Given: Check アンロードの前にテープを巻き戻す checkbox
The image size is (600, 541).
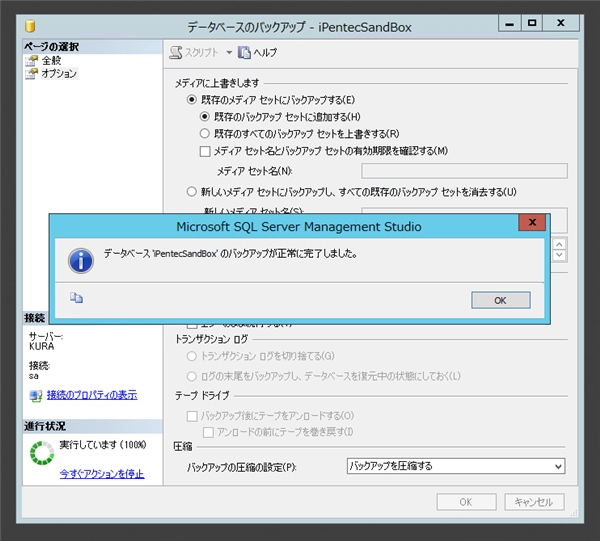Looking at the screenshot, I should [x=208, y=432].
